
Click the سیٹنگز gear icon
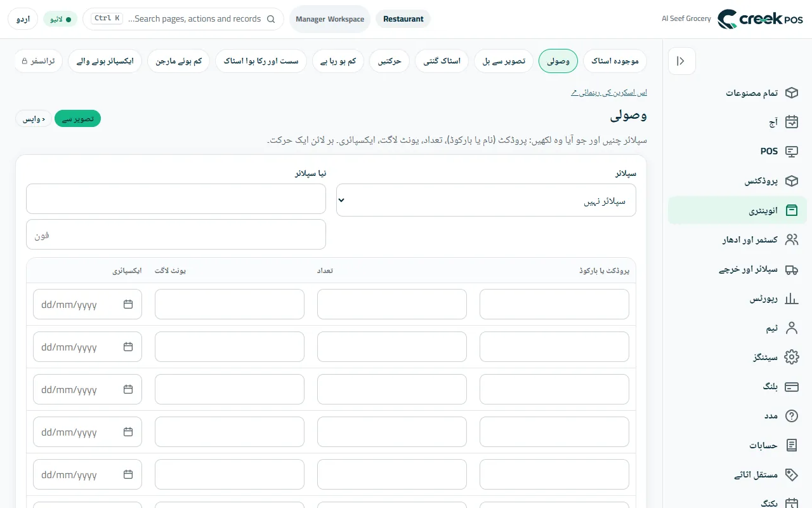point(791,357)
